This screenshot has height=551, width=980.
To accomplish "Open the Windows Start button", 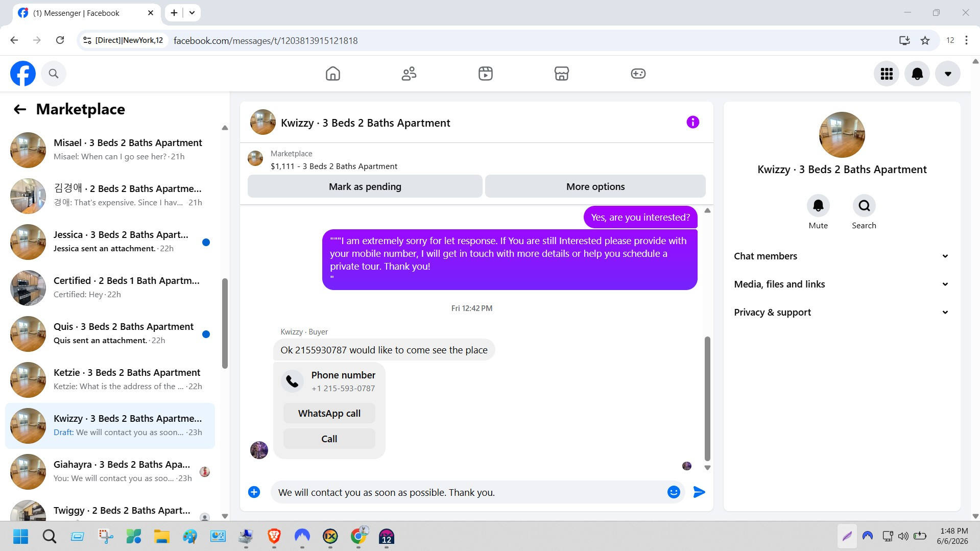I will (20, 536).
